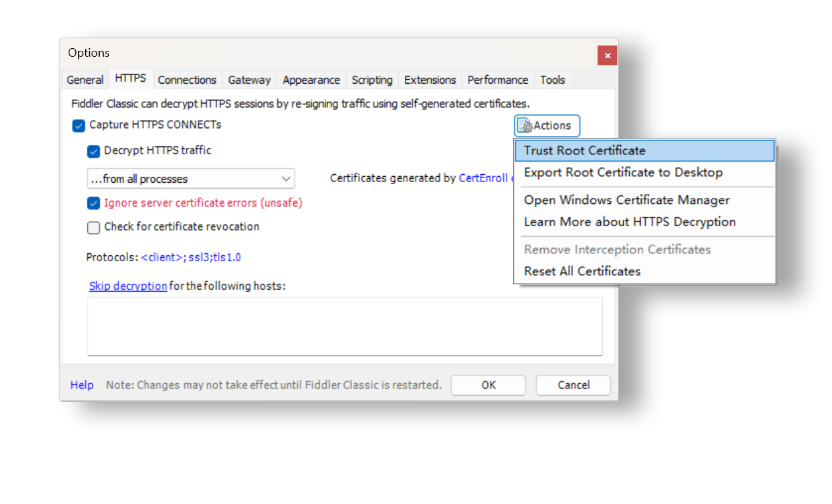This screenshot has height=504, width=832.
Task: Open Windows Certificate Manager from menu
Action: [644, 200]
